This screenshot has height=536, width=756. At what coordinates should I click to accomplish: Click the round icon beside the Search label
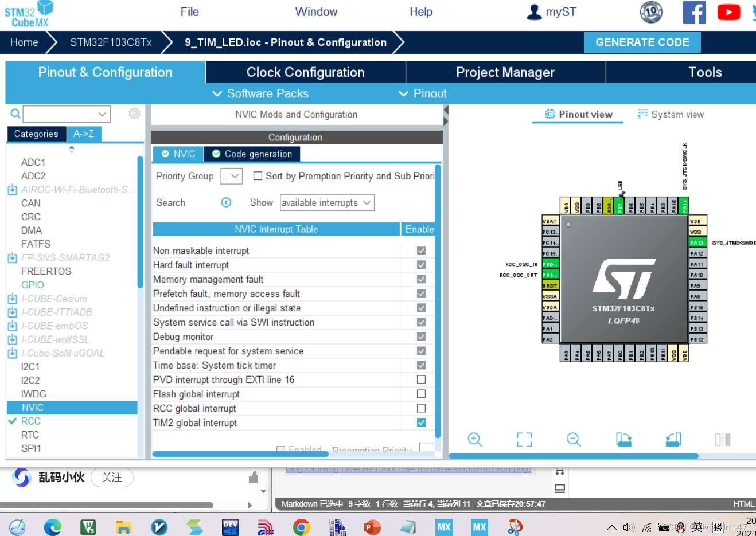[x=226, y=202]
